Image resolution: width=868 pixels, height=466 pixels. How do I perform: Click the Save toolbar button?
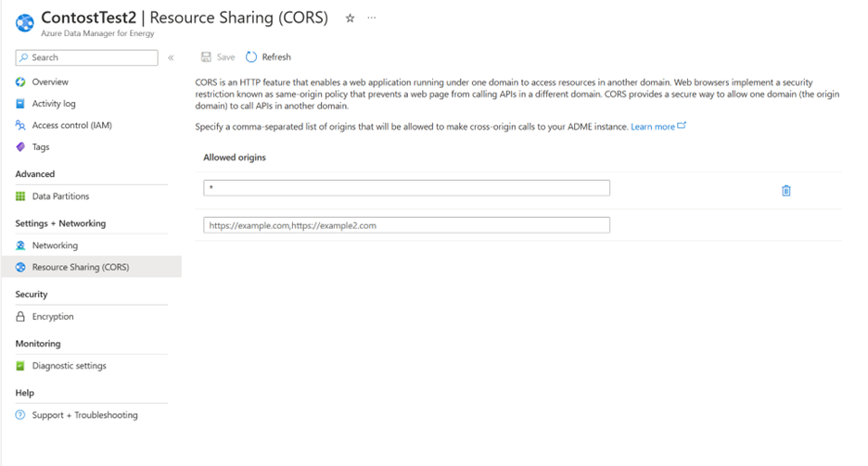pos(218,57)
